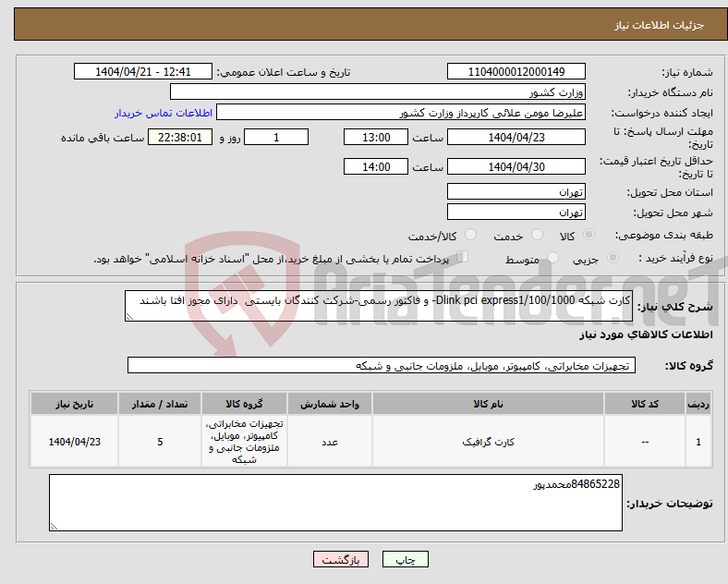Screen dimensions: 728x584
Task: Click the requester field علیرضا مومن علائی
Action: [x=401, y=113]
